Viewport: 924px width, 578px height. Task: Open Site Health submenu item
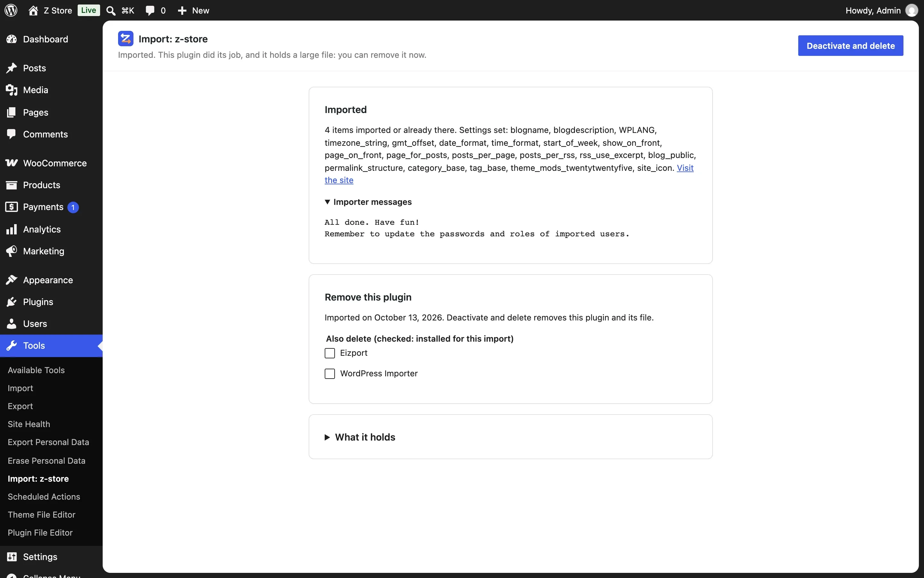coord(29,424)
